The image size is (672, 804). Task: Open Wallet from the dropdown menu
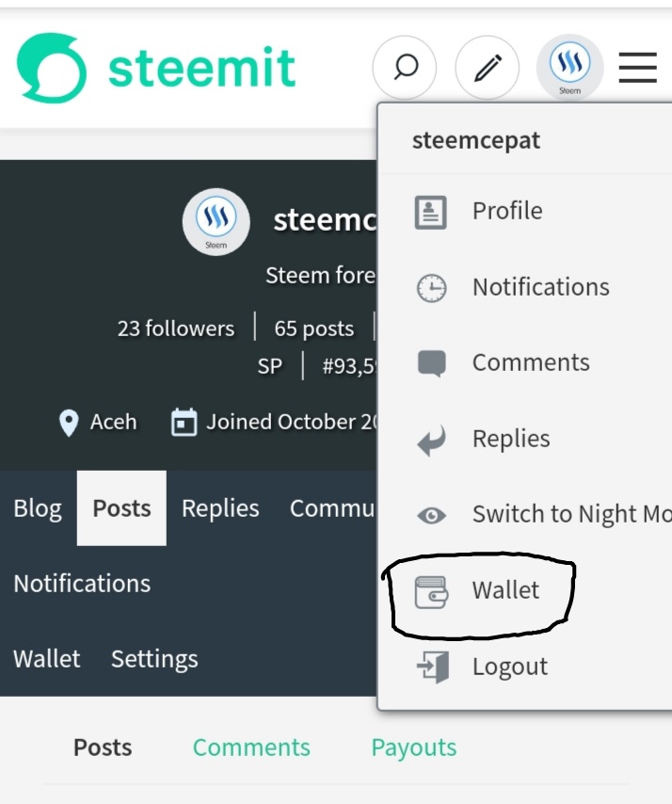(505, 591)
